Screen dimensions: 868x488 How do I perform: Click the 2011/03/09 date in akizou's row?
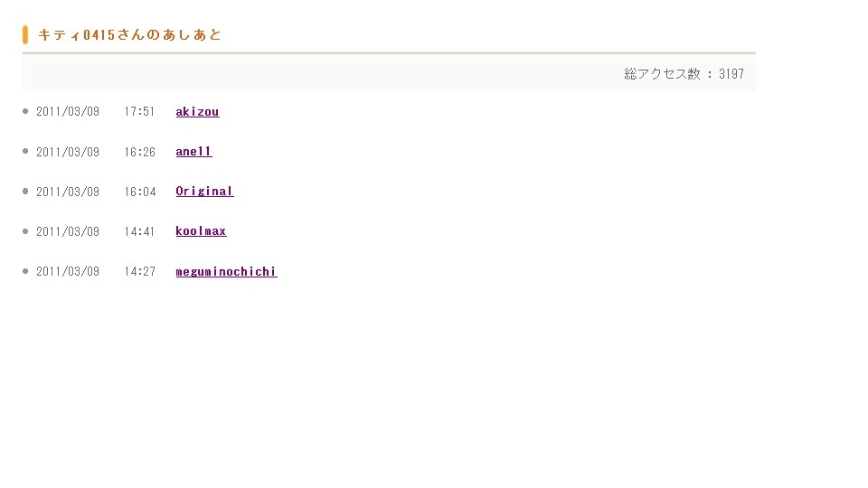pyautogui.click(x=68, y=112)
